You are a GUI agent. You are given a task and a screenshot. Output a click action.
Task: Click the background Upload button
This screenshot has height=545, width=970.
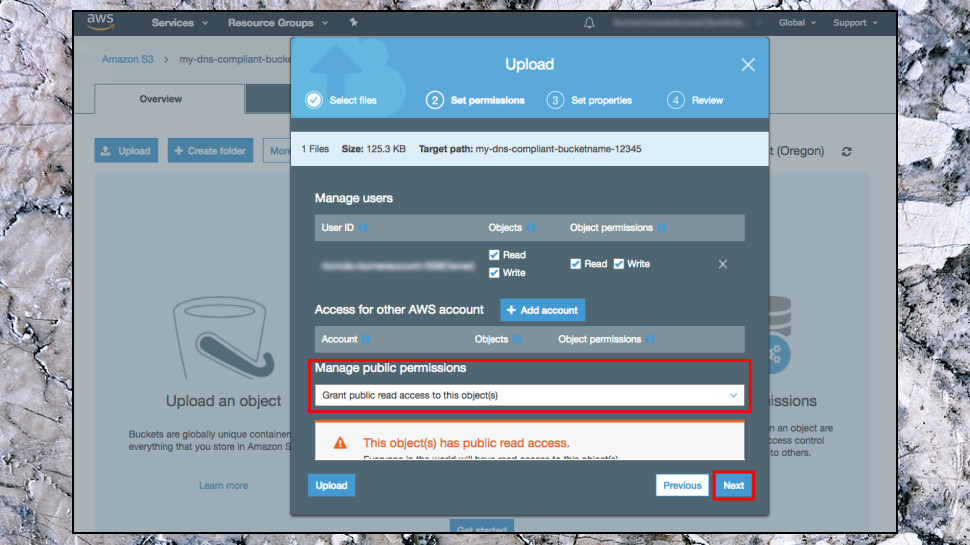pos(126,150)
